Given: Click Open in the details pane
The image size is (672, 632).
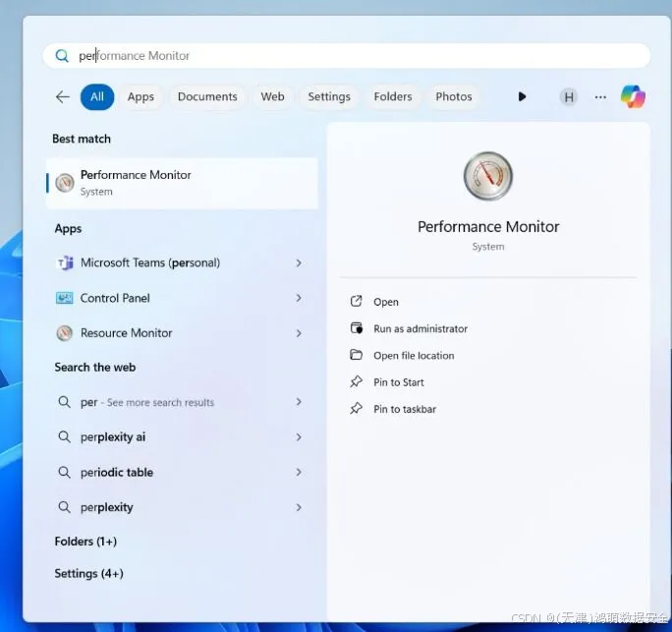Looking at the screenshot, I should point(386,302).
